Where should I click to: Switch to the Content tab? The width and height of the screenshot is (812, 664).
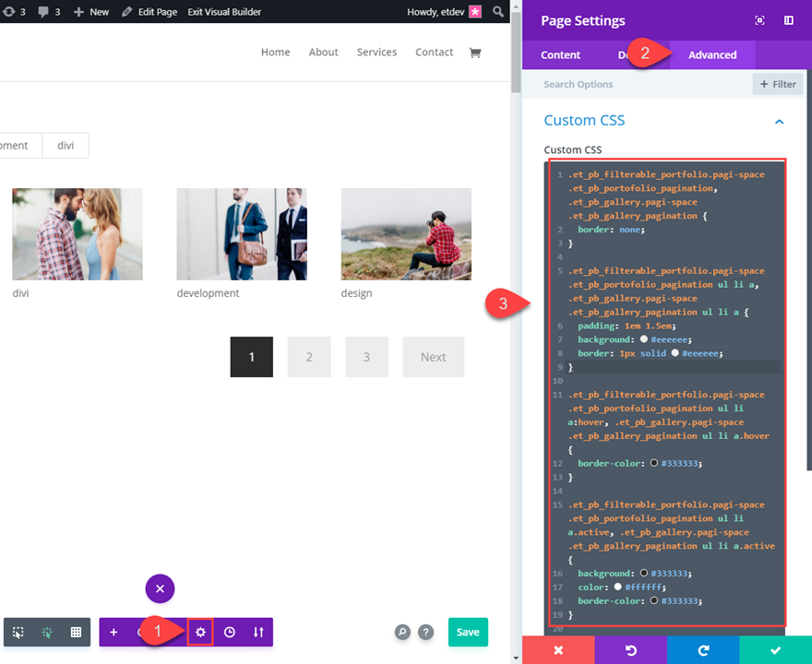[560, 54]
